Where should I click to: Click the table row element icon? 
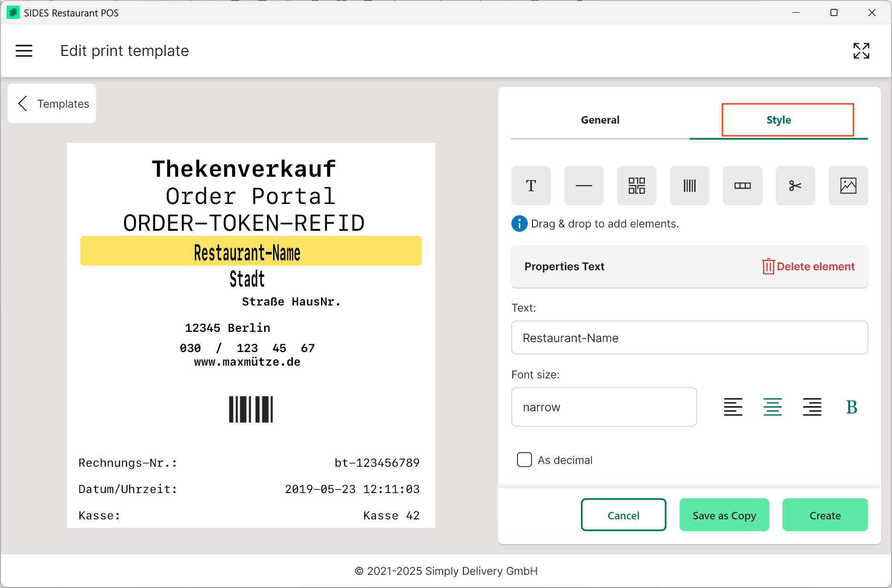pos(742,186)
